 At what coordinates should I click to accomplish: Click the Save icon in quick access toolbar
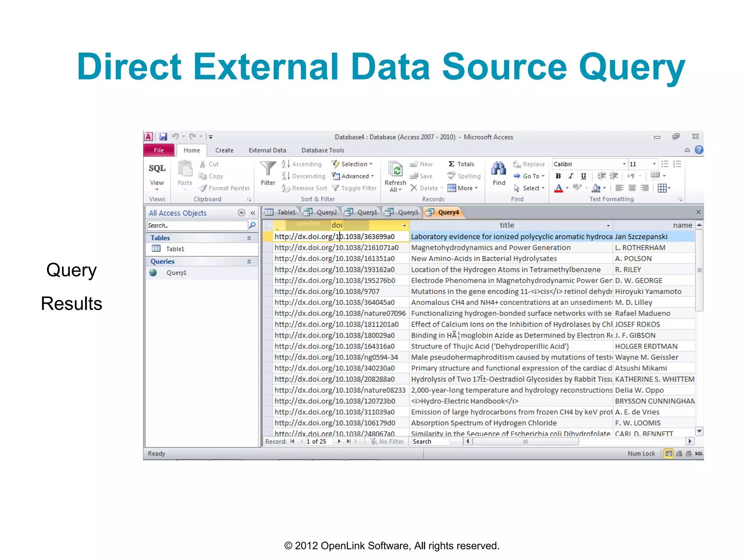[163, 137]
